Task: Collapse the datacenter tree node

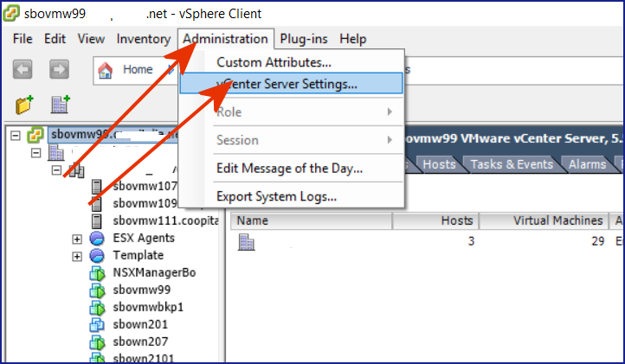Action: pos(35,153)
